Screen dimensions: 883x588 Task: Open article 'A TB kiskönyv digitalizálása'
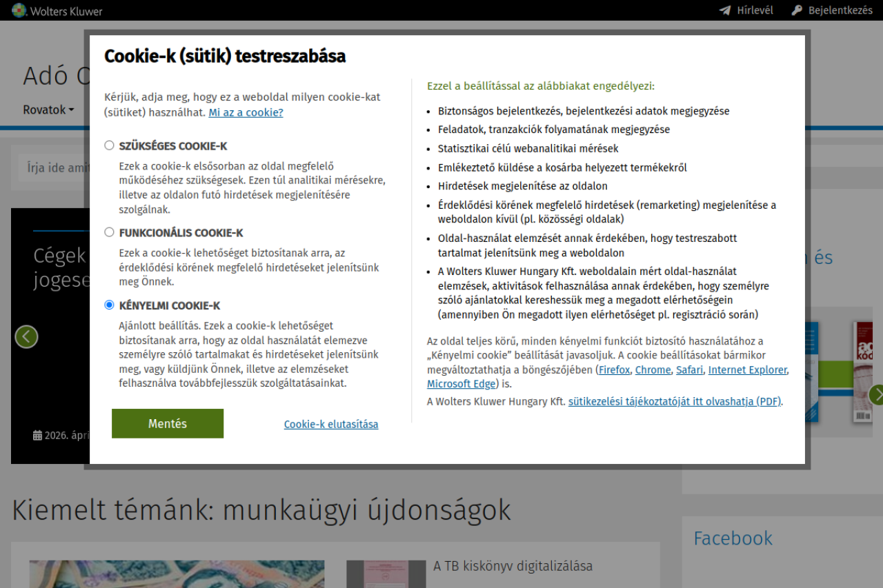pos(513,566)
